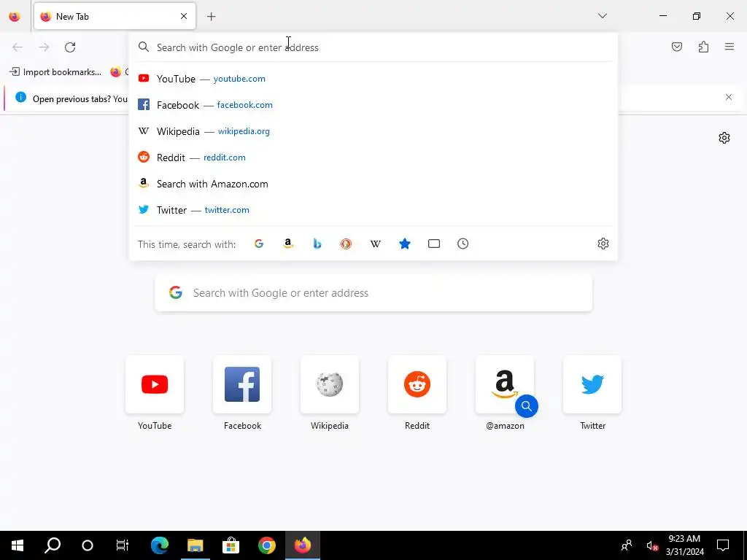Dismiss the Open previous tabs notification
747x560 pixels.
[x=729, y=97]
